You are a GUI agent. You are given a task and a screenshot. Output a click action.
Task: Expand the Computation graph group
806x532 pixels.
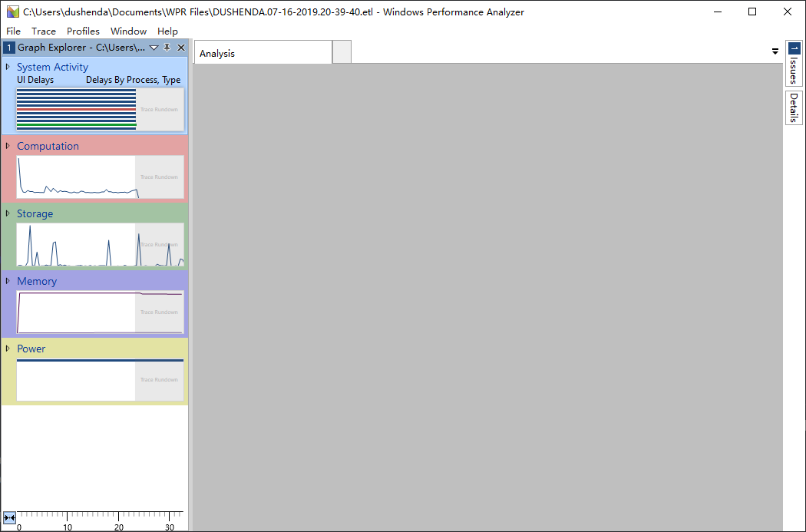8,146
